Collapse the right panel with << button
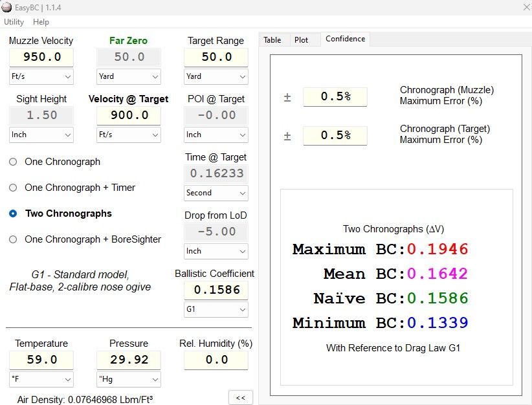 (x=241, y=397)
